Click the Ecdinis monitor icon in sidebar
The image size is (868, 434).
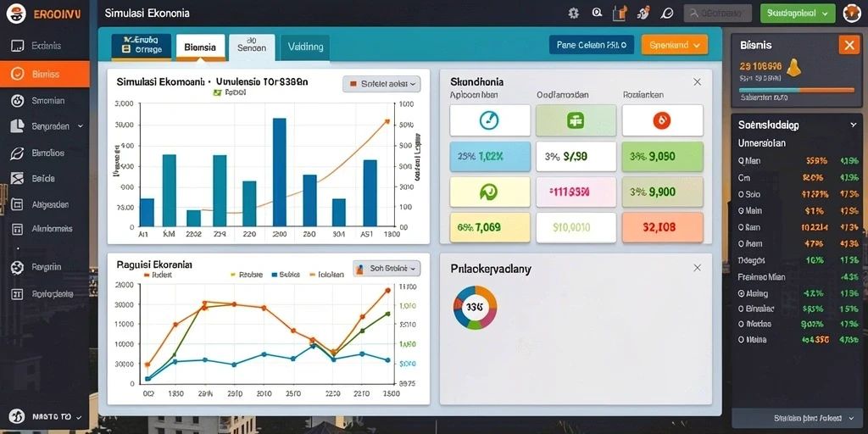[17, 46]
